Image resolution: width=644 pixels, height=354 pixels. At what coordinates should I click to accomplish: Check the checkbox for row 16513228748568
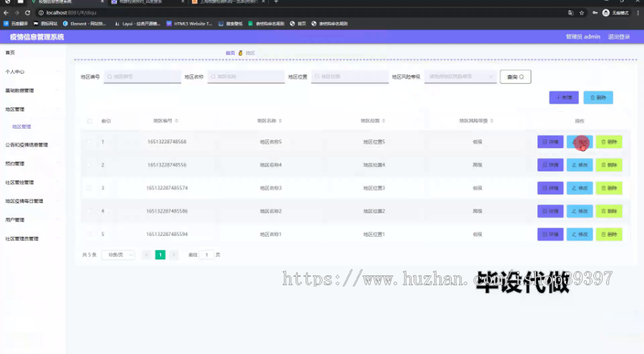(x=89, y=142)
